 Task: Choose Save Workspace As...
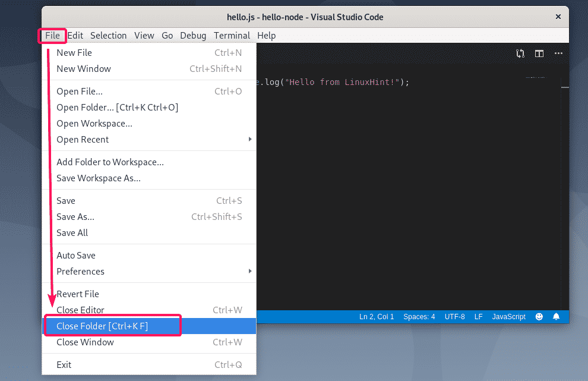149,178
